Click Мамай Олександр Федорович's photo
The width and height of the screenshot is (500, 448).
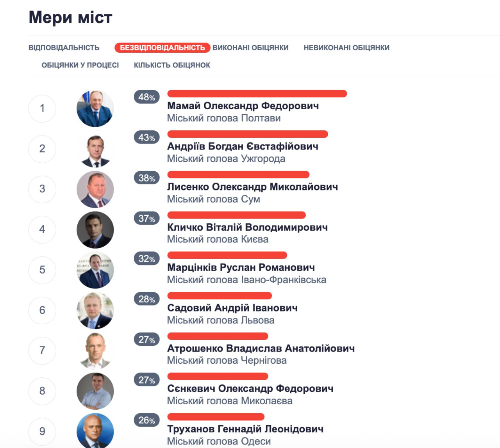point(95,108)
